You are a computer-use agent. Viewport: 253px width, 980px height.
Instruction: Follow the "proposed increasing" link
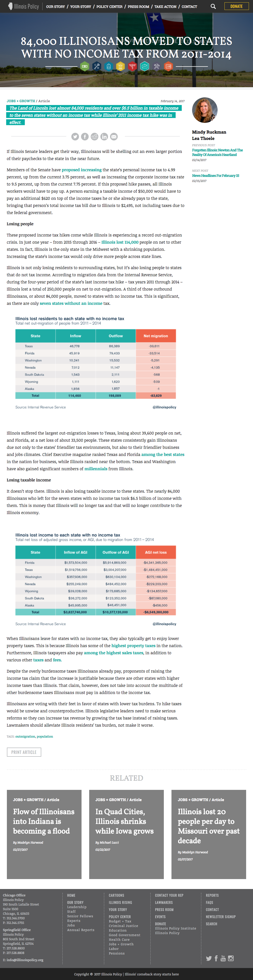point(82,170)
